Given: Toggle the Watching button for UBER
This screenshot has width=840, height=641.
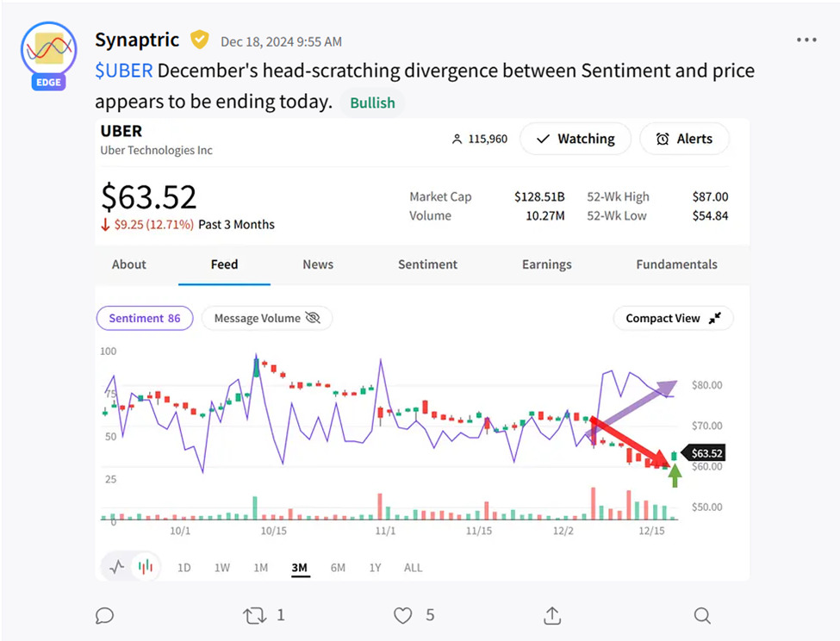Looking at the screenshot, I should click(x=575, y=139).
